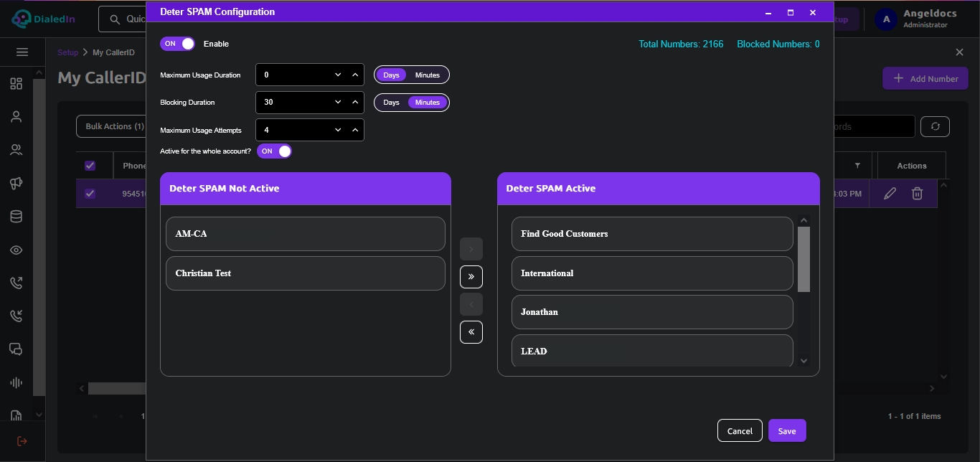Click the Total Numbers: 2166 text

681,44
